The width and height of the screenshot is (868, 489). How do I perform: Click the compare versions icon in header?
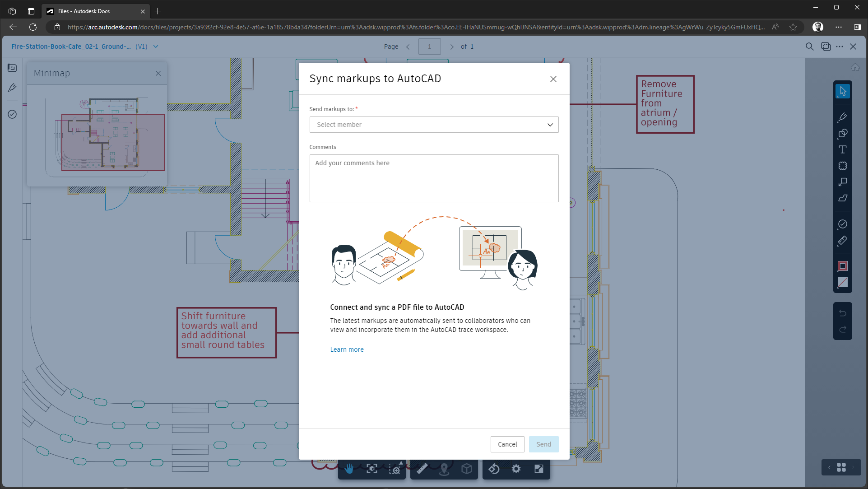[826, 47]
